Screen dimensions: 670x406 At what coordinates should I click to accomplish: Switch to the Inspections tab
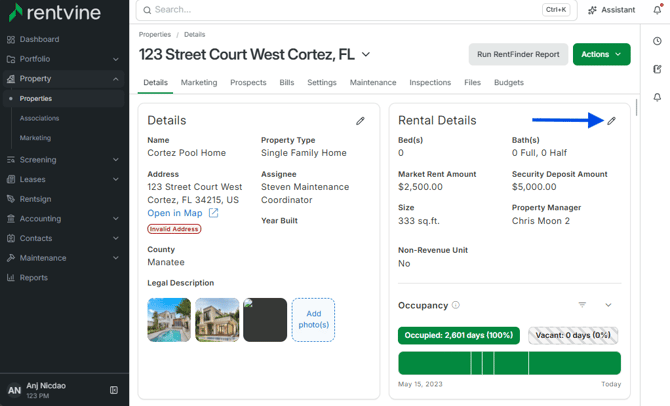click(430, 82)
